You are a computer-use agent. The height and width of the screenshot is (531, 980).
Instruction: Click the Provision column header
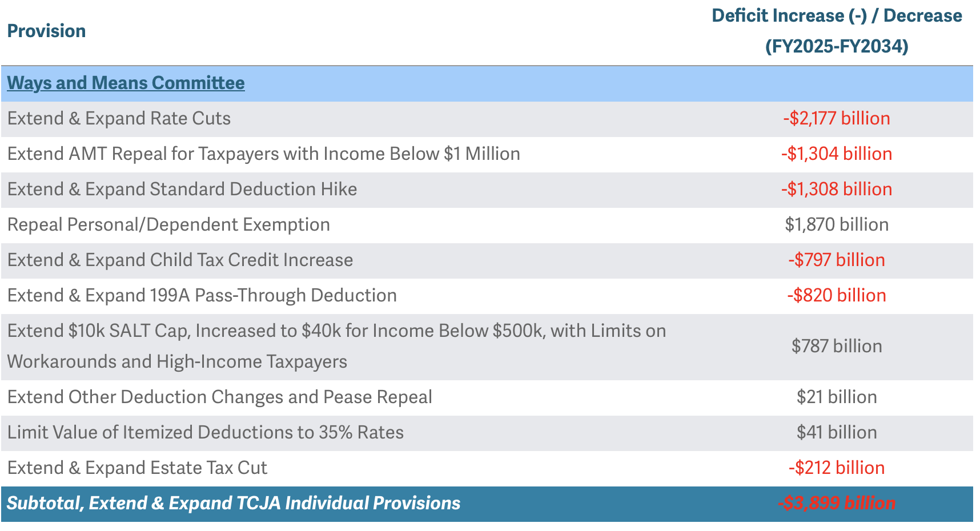(x=46, y=31)
